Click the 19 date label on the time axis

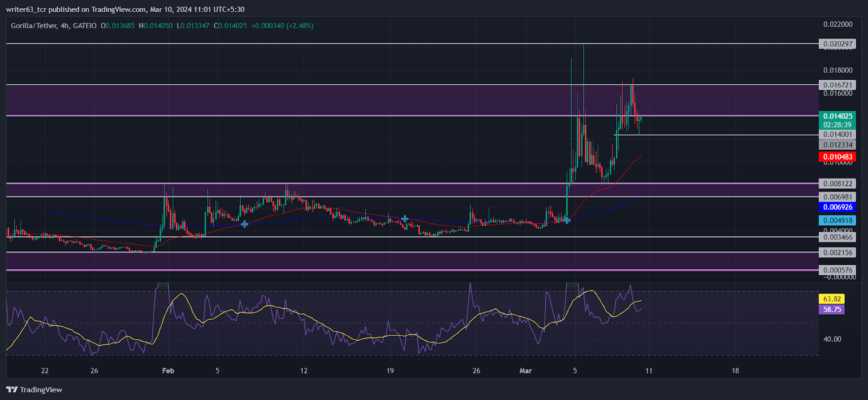pyautogui.click(x=390, y=371)
